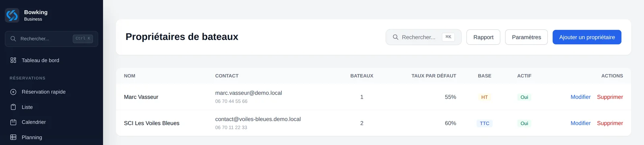Open Tableau de bord in the sidebar
The width and height of the screenshot is (644, 145).
(52, 60)
